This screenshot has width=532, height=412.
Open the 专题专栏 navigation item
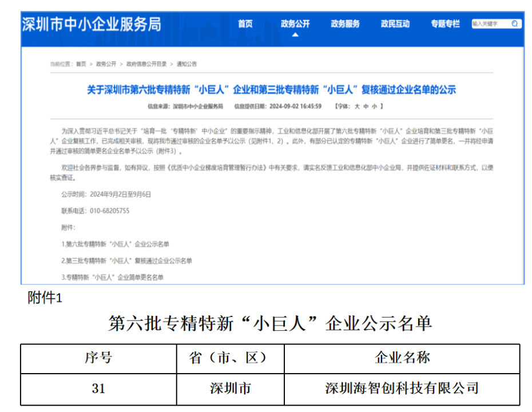tap(445, 24)
